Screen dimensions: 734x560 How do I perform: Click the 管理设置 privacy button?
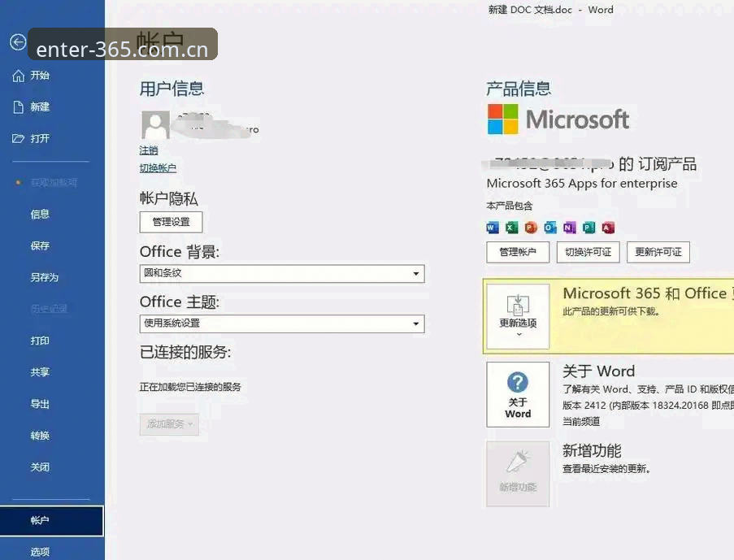pyautogui.click(x=171, y=222)
